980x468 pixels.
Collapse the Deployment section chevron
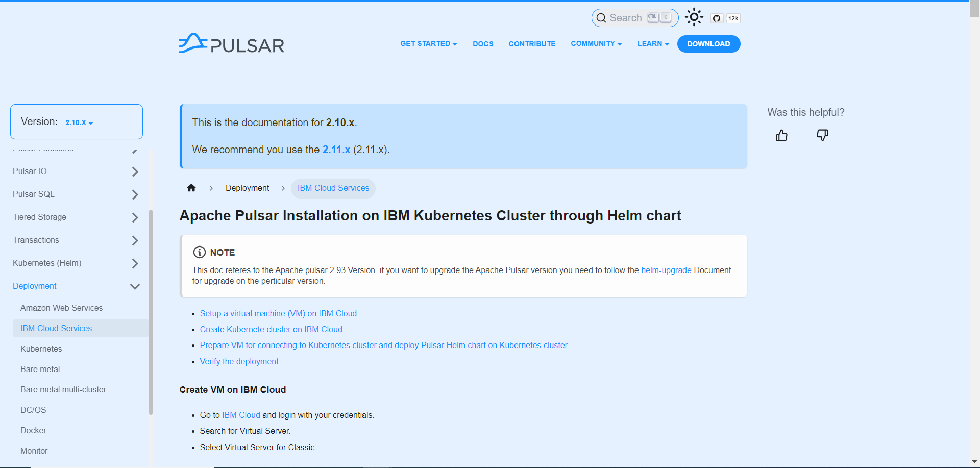[x=135, y=286]
